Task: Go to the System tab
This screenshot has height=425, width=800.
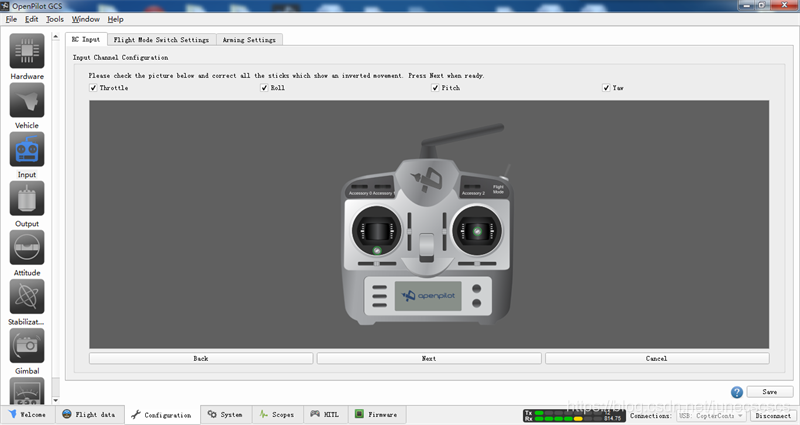Action: click(x=225, y=414)
